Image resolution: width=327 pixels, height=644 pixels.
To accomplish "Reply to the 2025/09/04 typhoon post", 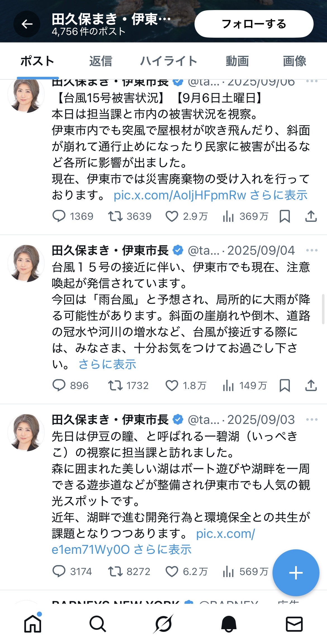I will (59, 385).
